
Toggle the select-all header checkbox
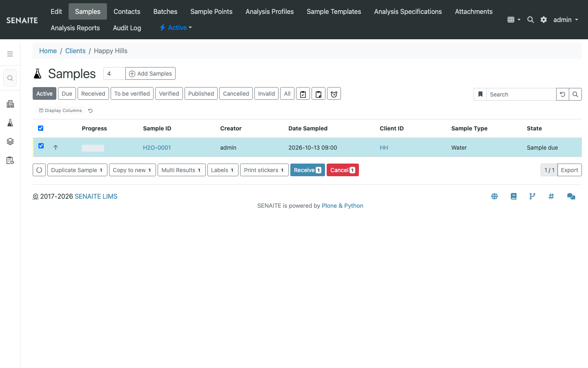tap(41, 128)
